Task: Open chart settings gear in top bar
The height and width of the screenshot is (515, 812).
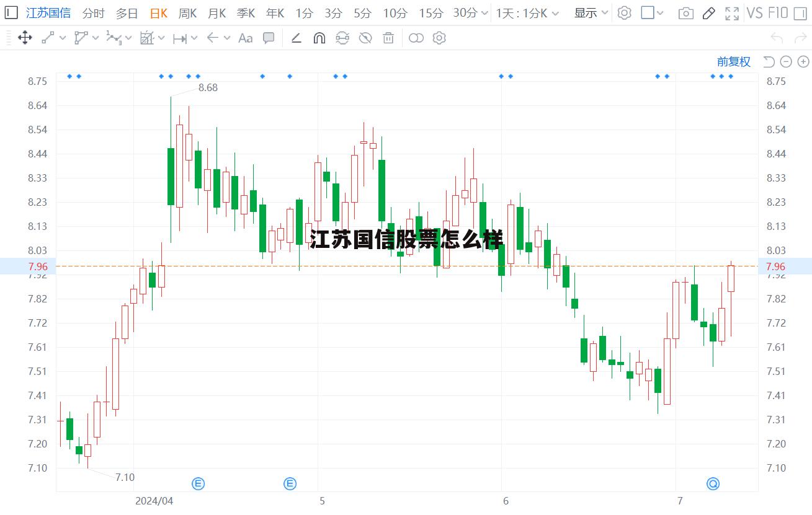Action: click(624, 12)
